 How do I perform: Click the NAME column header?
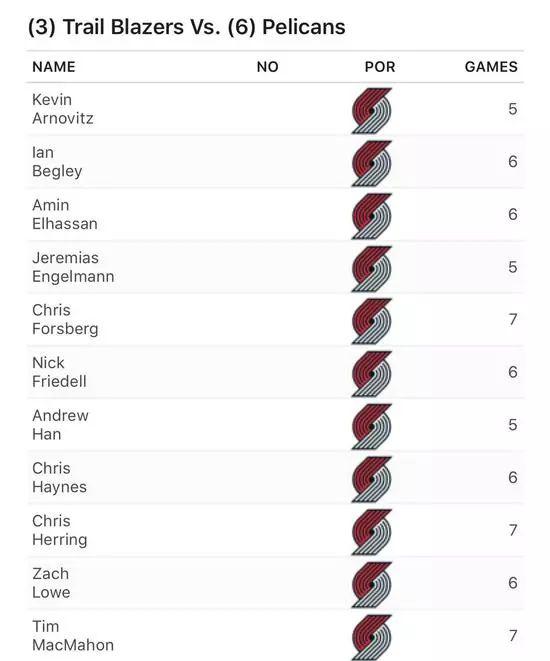pos(54,67)
